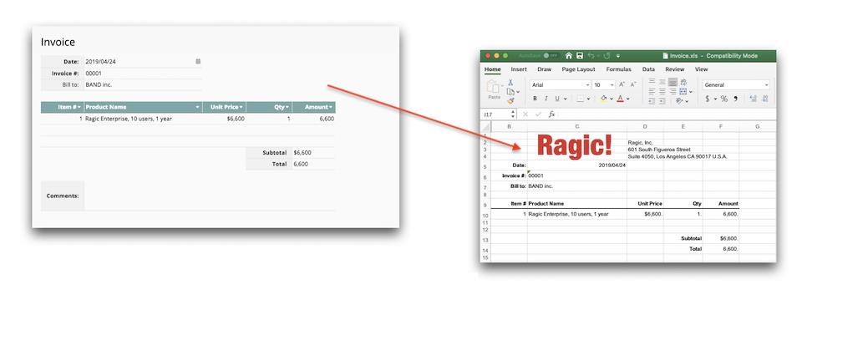This screenshot has height=356, width=868.
Task: Click the Invoice # field showing 00001
Action: (142, 74)
